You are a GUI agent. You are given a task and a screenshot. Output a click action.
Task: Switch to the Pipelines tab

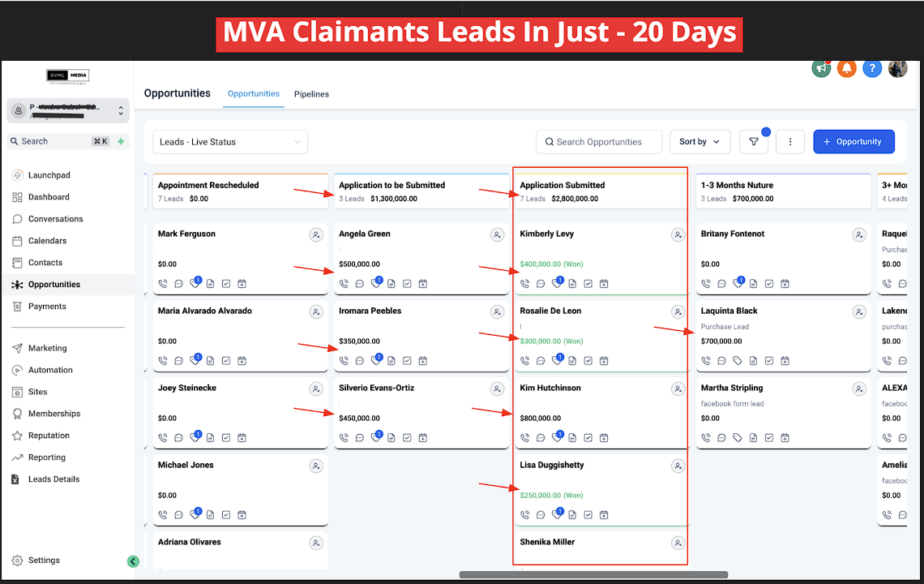click(311, 94)
